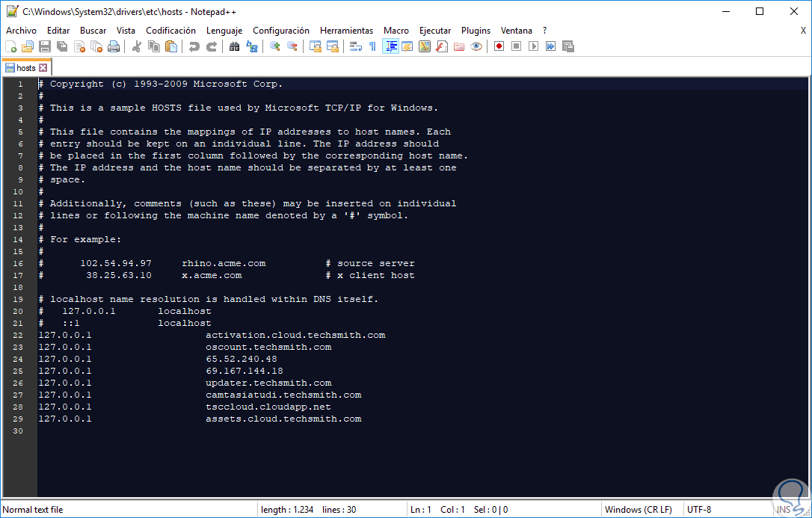Click the Zoom In magnifier icon
Viewport: 812px width, 518px height.
(275, 46)
